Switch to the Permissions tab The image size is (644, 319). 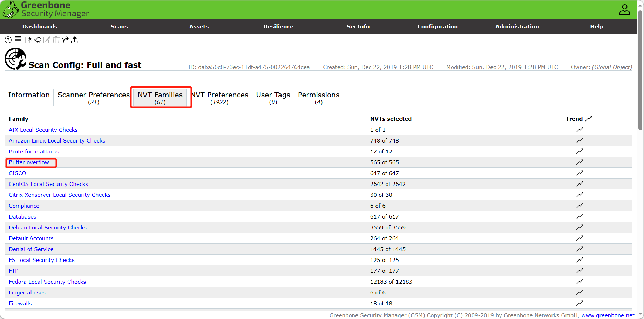319,97
